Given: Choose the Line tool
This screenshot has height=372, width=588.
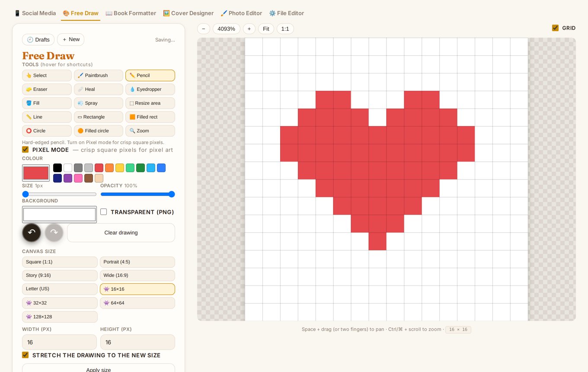Looking at the screenshot, I should (x=47, y=117).
